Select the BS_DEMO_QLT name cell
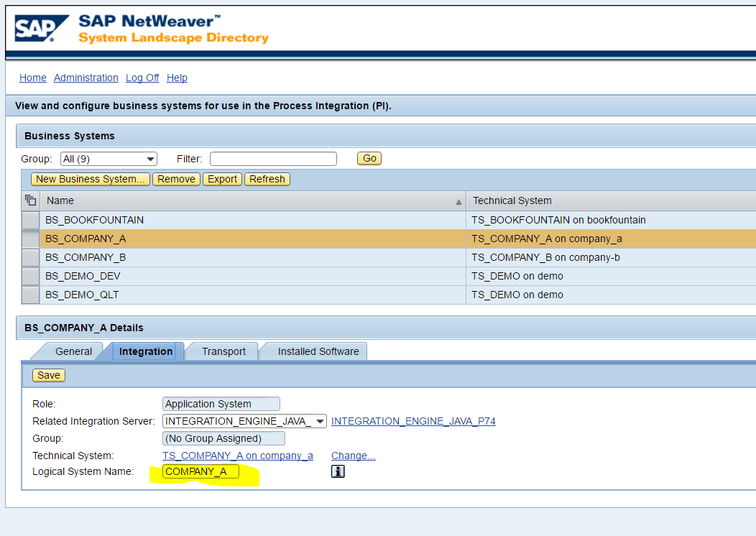 [253, 295]
